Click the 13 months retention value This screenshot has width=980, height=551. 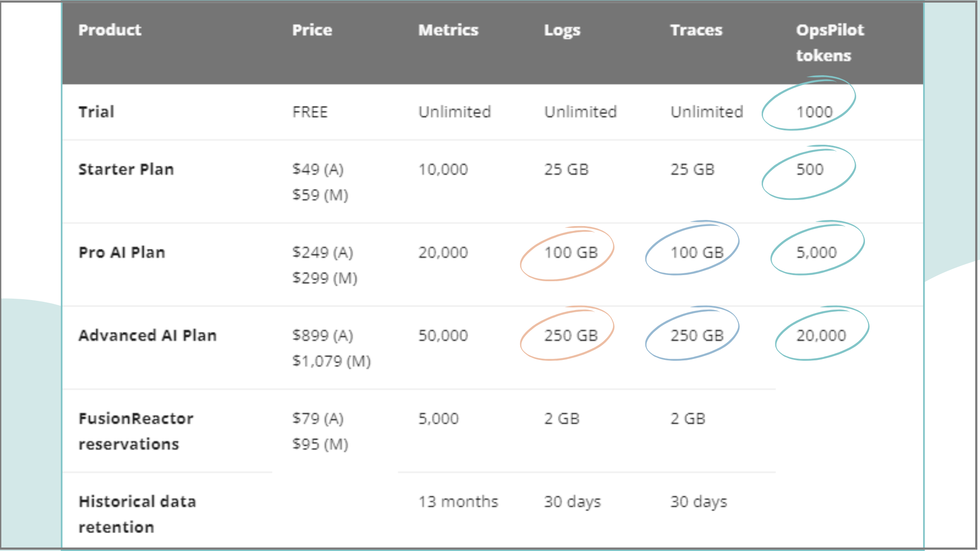(x=458, y=502)
